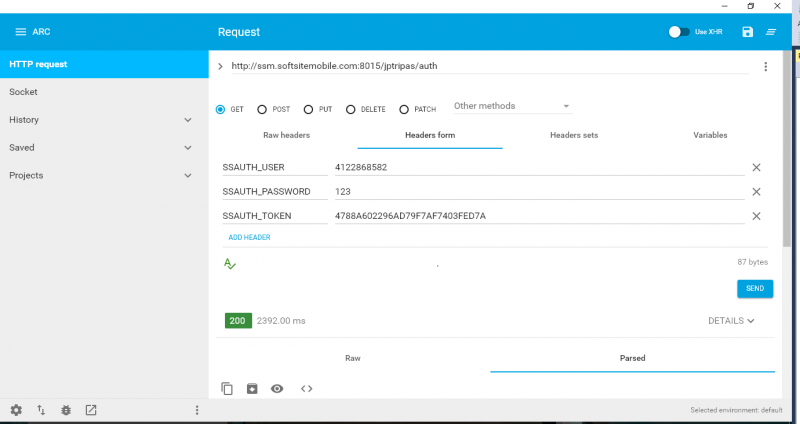The image size is (800, 424).
Task: Click the 87 bytes size label
Action: (x=753, y=262)
